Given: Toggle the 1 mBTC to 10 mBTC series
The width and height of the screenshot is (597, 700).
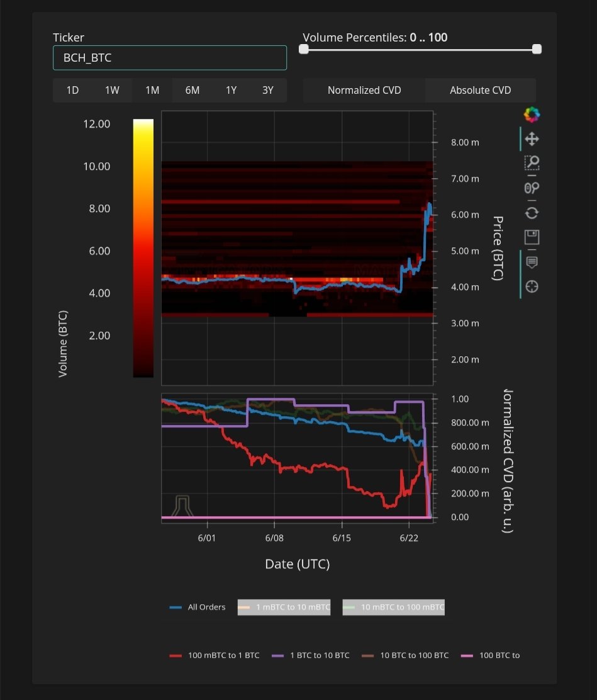Looking at the screenshot, I should click(x=284, y=607).
